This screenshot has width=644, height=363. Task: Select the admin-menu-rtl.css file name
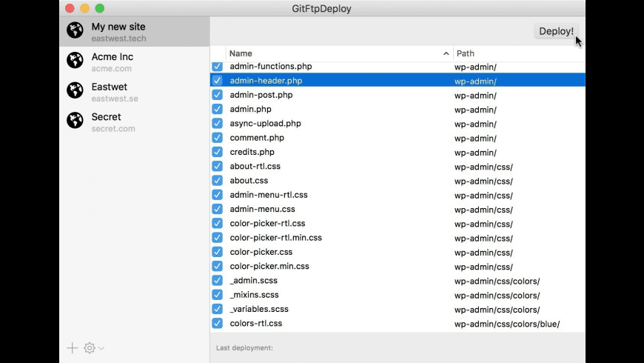click(269, 195)
